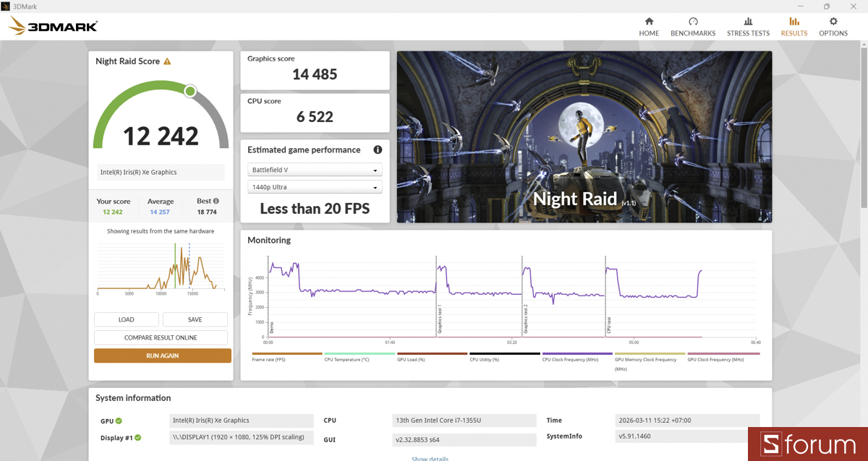The width and height of the screenshot is (868, 461).
Task: Open Stress Tests using the bar chart icon
Action: tap(748, 22)
